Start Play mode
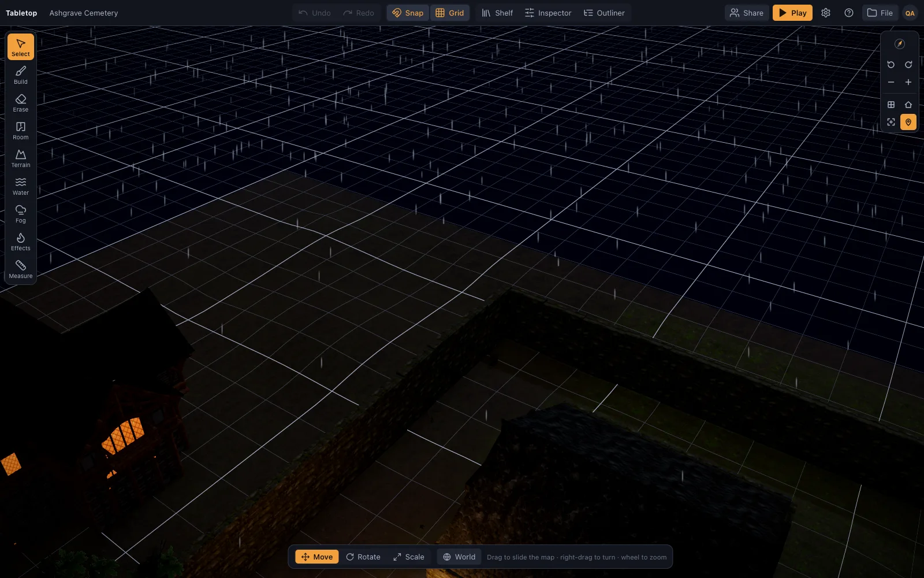This screenshot has height=578, width=924. (792, 13)
